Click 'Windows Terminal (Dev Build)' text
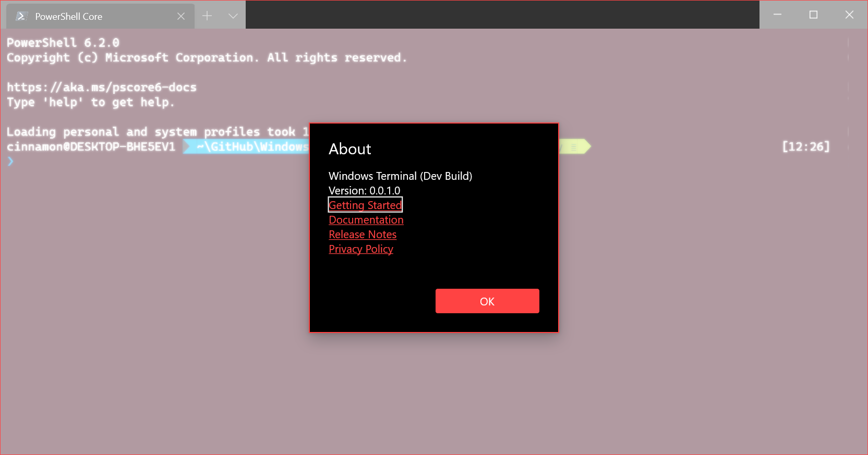868x455 pixels. (x=401, y=176)
